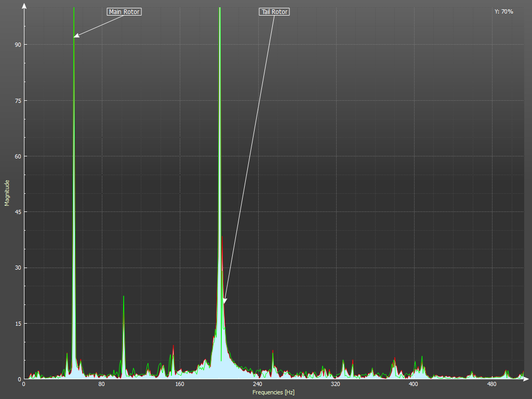Click the 320 frequency axis tick label
The image size is (532, 399).
pyautogui.click(x=335, y=384)
